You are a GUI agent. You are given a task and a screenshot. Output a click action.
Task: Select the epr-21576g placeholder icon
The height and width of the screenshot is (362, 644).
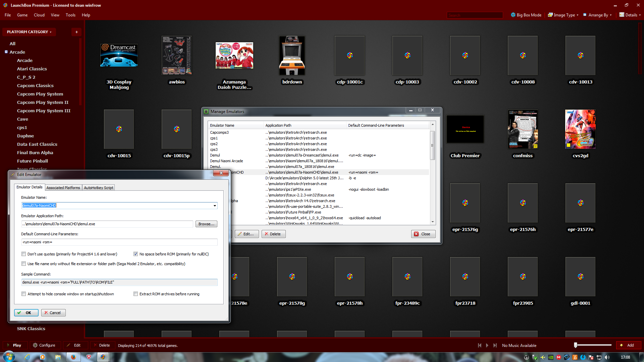(465, 203)
